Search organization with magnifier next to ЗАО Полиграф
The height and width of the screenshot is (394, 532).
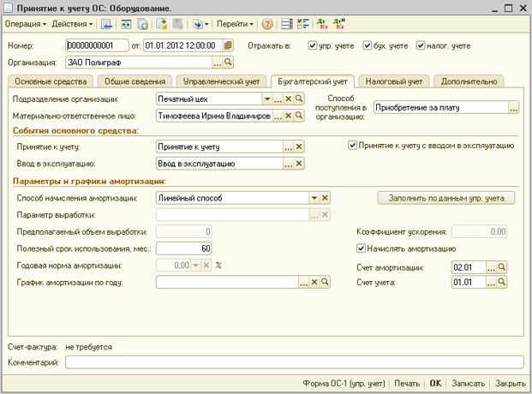pos(228,63)
